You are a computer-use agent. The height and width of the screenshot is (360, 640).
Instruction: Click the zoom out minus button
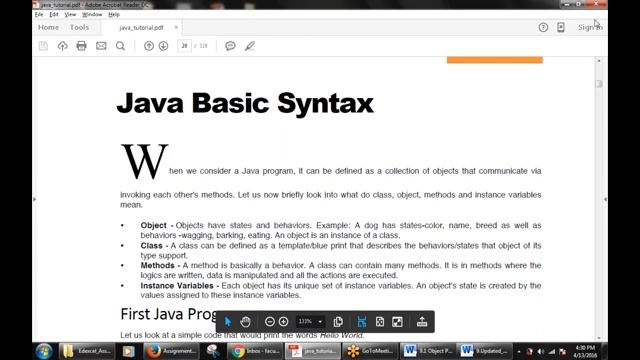pyautogui.click(x=269, y=322)
